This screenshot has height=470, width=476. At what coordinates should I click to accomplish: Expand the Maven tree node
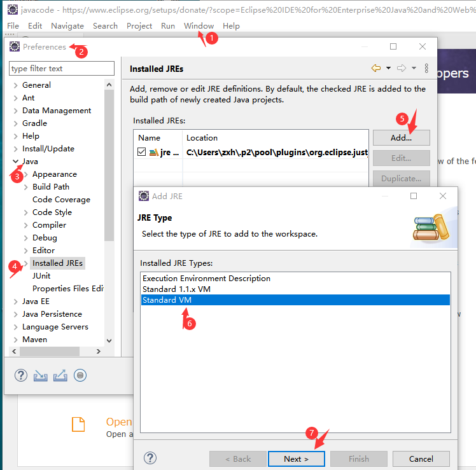click(x=16, y=340)
